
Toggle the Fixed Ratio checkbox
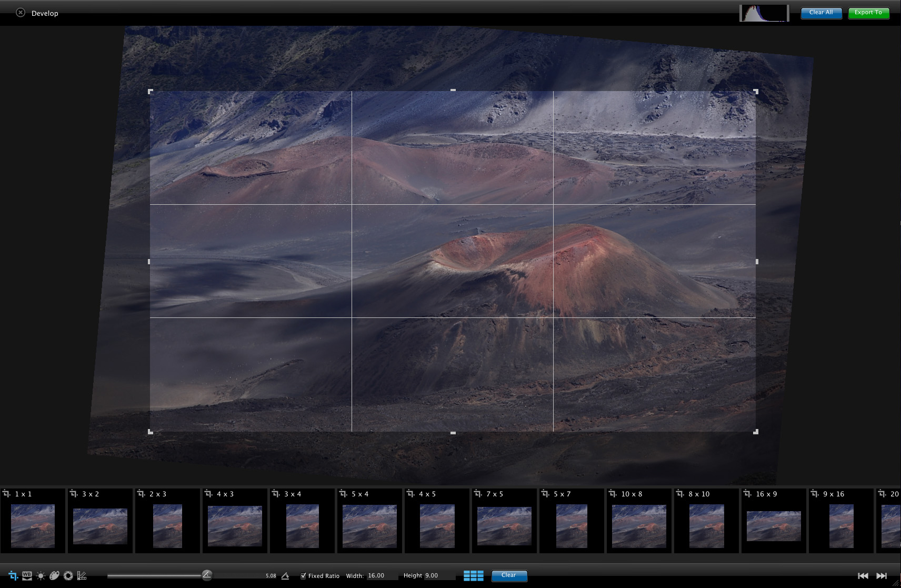coord(303,576)
